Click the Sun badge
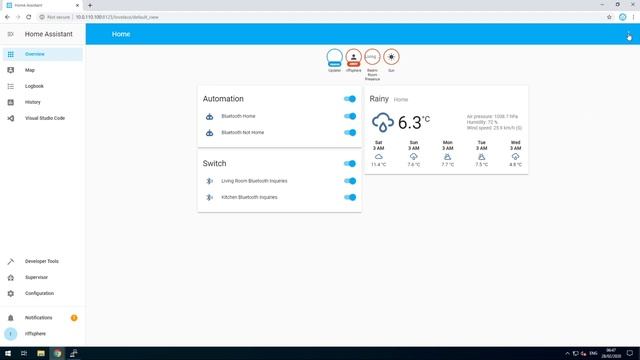The width and height of the screenshot is (640, 360). coord(391,57)
